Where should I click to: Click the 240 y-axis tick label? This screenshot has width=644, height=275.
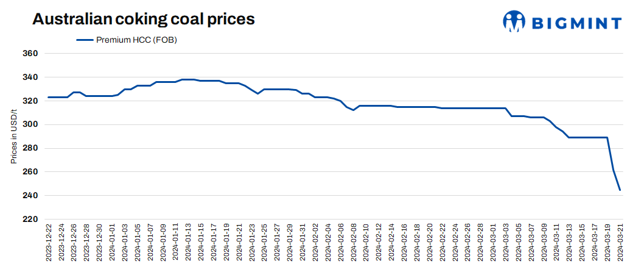tap(30, 196)
